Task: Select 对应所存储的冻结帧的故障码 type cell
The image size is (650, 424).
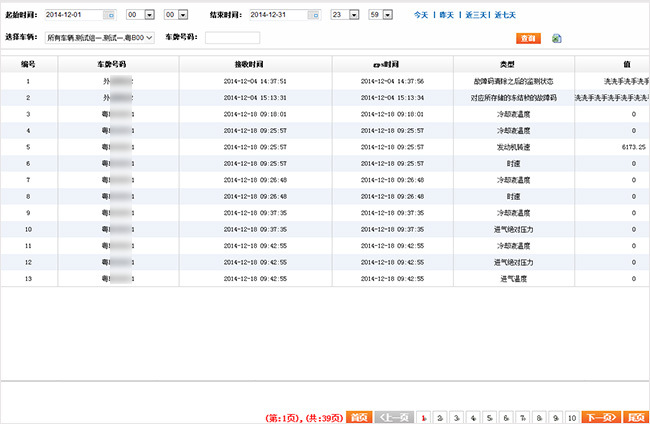Action: tap(513, 98)
